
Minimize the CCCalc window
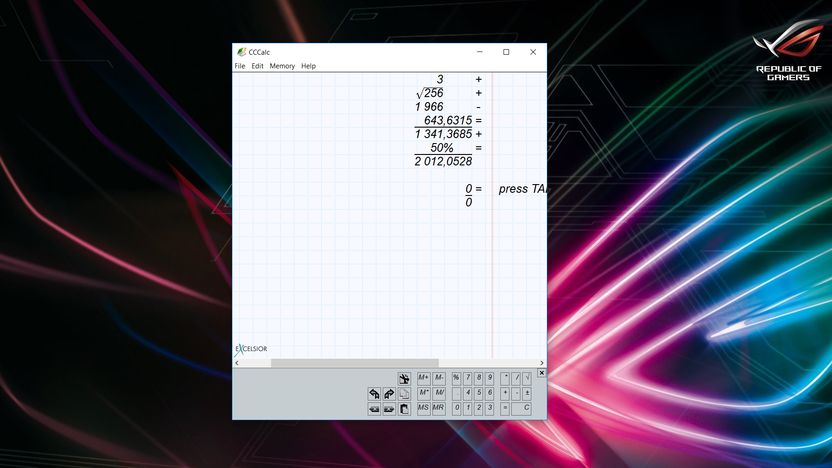(x=480, y=52)
